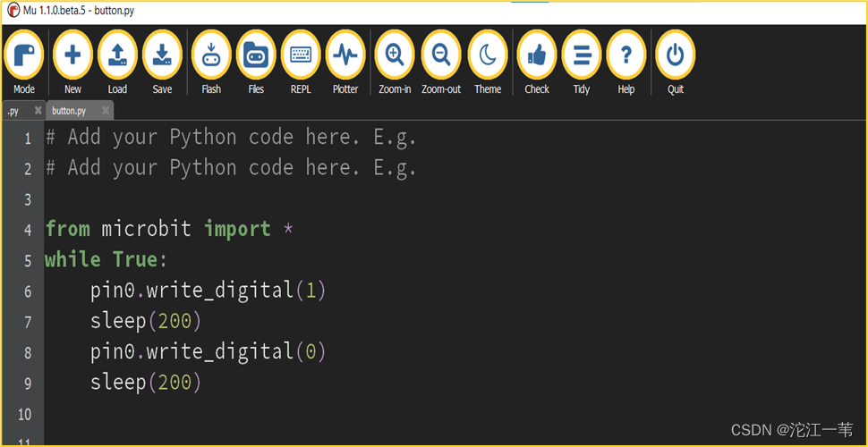868x447 pixels.
Task: Tidy the code formatting
Action: (x=582, y=55)
